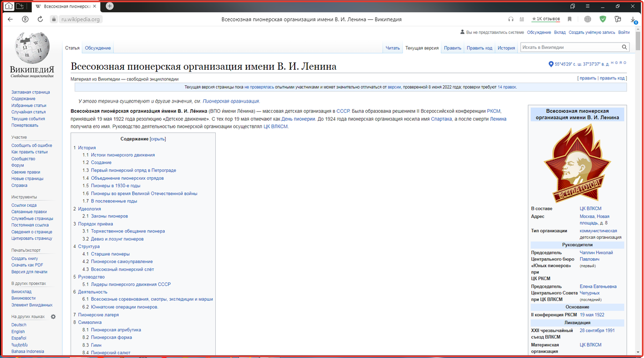The height and width of the screenshot is (358, 644).
Task: Open 'Случайная статья' sidebar link
Action: coord(29,112)
